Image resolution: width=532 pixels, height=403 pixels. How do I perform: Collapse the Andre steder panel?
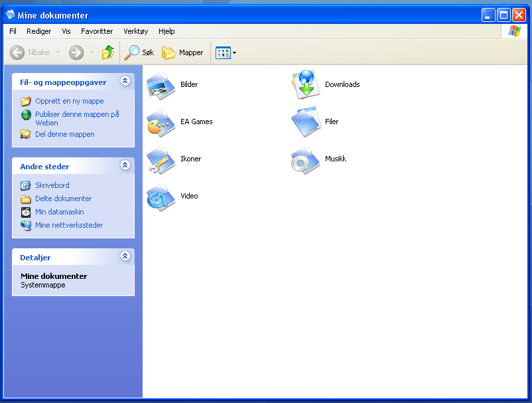[x=125, y=165]
